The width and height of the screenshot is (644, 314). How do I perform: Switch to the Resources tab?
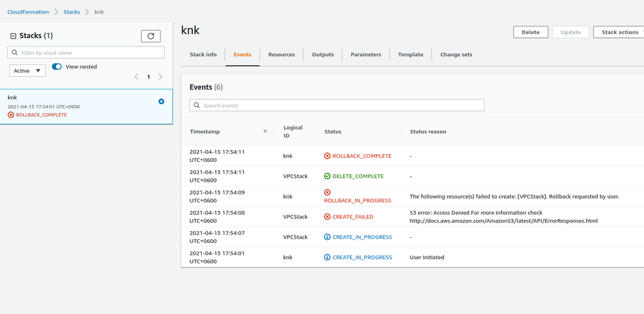point(281,54)
